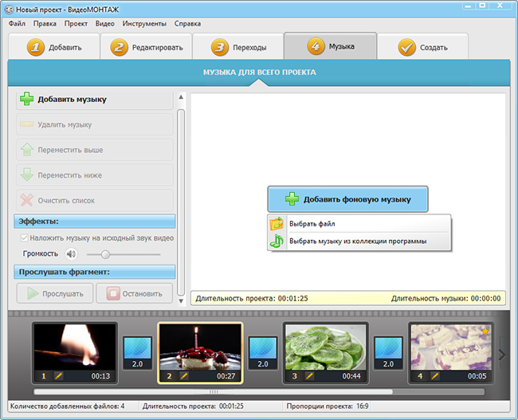Open the Проект menu
The width and height of the screenshot is (518, 420).
point(76,23)
